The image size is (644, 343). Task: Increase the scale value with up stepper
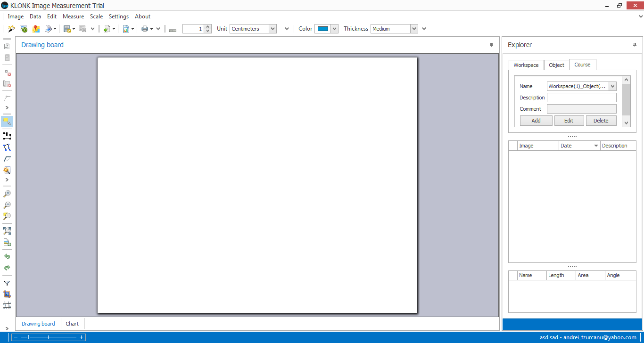208,27
